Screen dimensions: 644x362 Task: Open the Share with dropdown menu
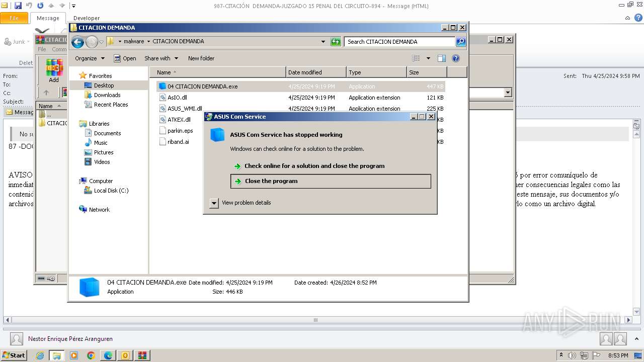pos(161,58)
